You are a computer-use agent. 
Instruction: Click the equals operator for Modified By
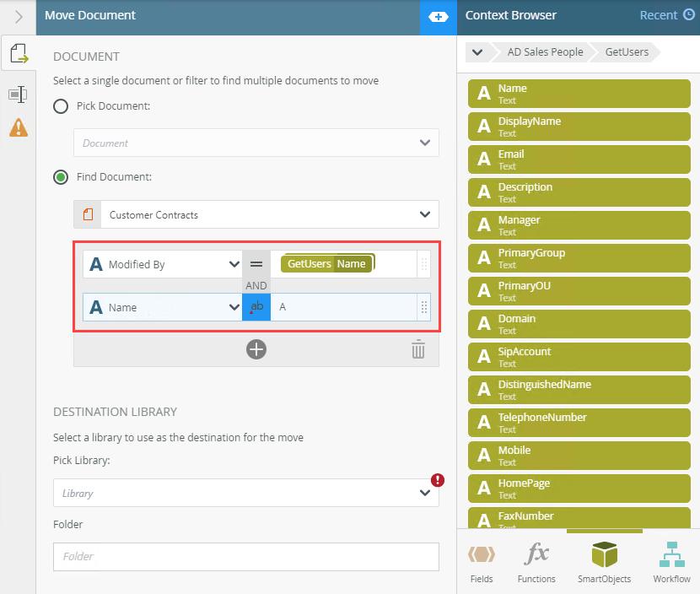click(256, 264)
